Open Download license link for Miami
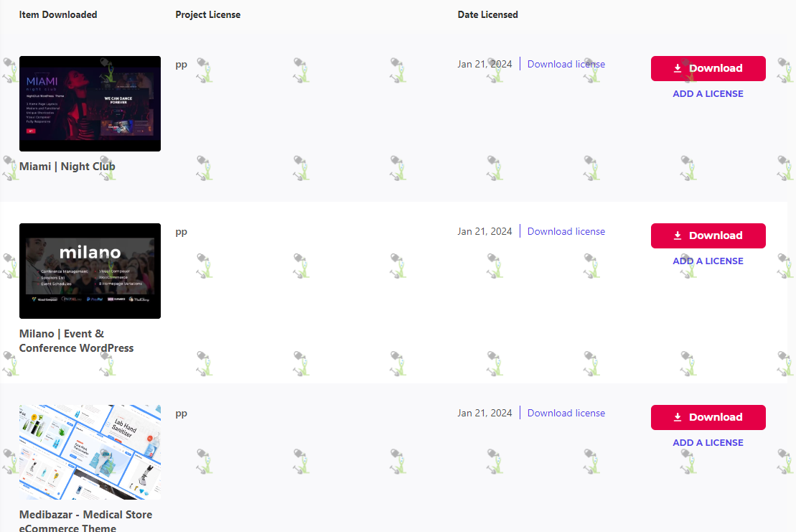Image resolution: width=796 pixels, height=532 pixels. [566, 64]
